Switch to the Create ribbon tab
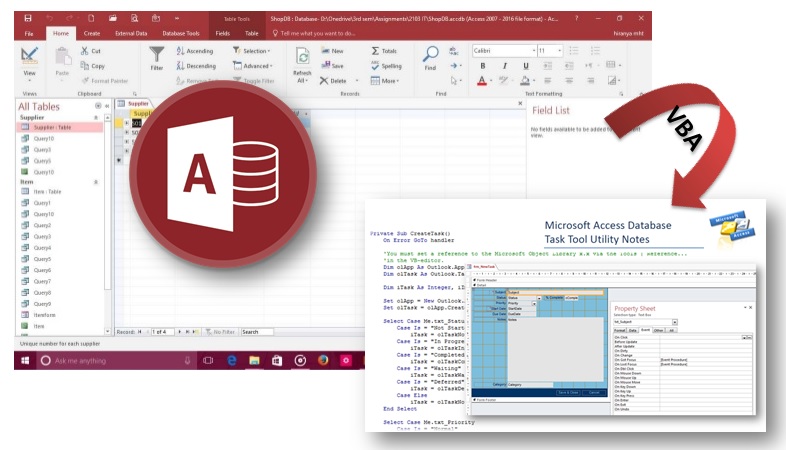This screenshot has width=786, height=450. (x=91, y=33)
